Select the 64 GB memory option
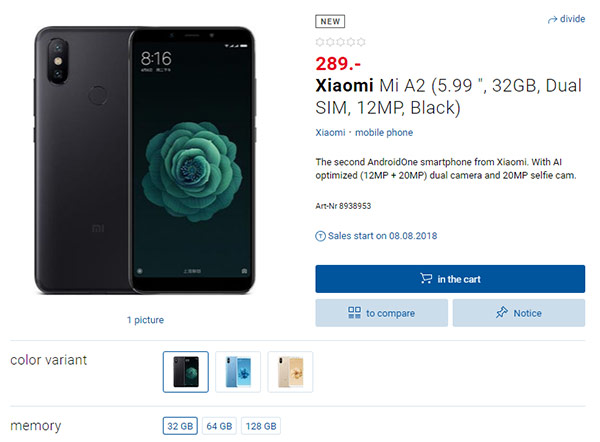The image size is (600, 442). click(x=219, y=426)
